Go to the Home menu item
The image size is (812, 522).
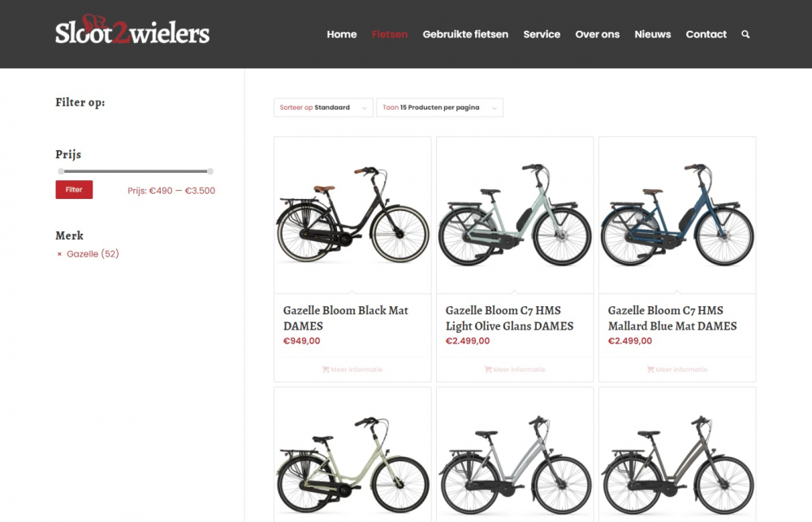342,34
